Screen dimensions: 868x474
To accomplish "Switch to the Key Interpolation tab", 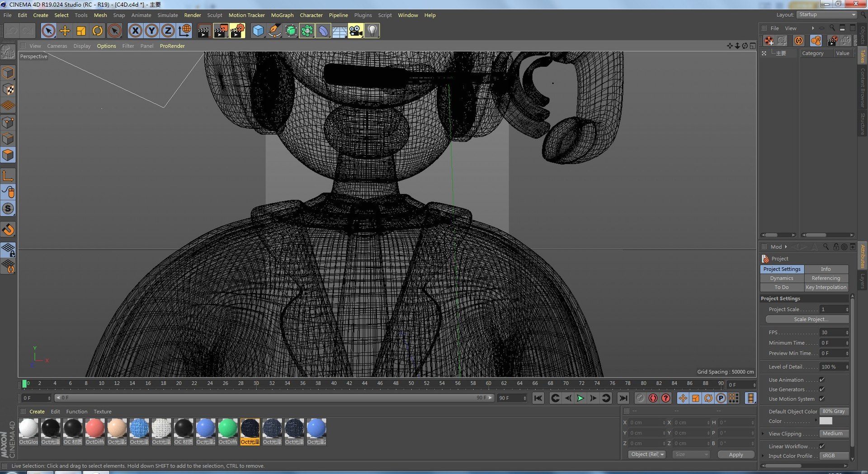I will tap(826, 287).
